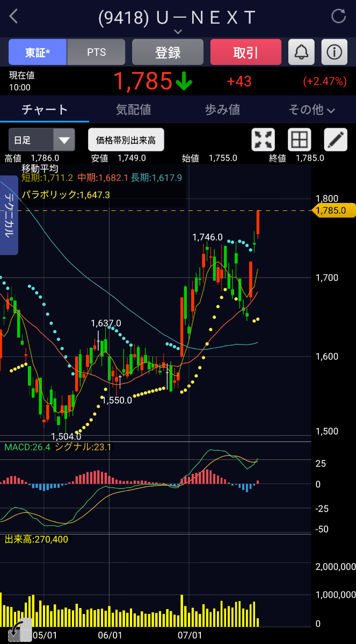The height and width of the screenshot is (644, 356).
Task: Tap the 長期:1,617.9 moving average value
Action: click(157, 178)
